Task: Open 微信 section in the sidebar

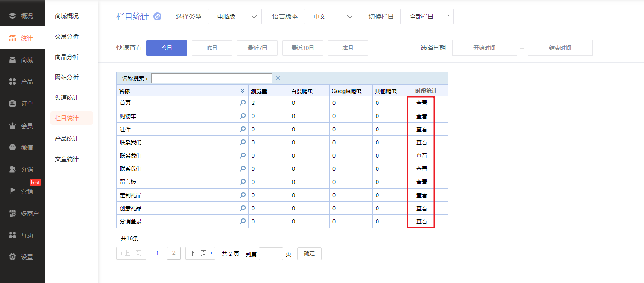Action: (x=22, y=148)
